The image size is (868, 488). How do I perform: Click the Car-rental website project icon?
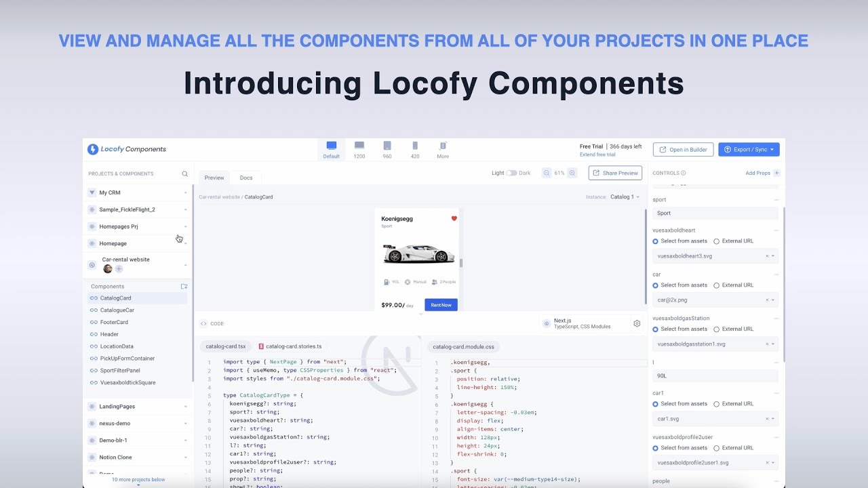coord(92,265)
